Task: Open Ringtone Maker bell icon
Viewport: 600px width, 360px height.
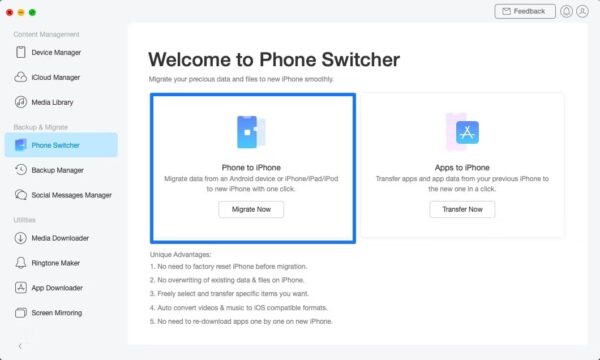Action: [x=21, y=263]
